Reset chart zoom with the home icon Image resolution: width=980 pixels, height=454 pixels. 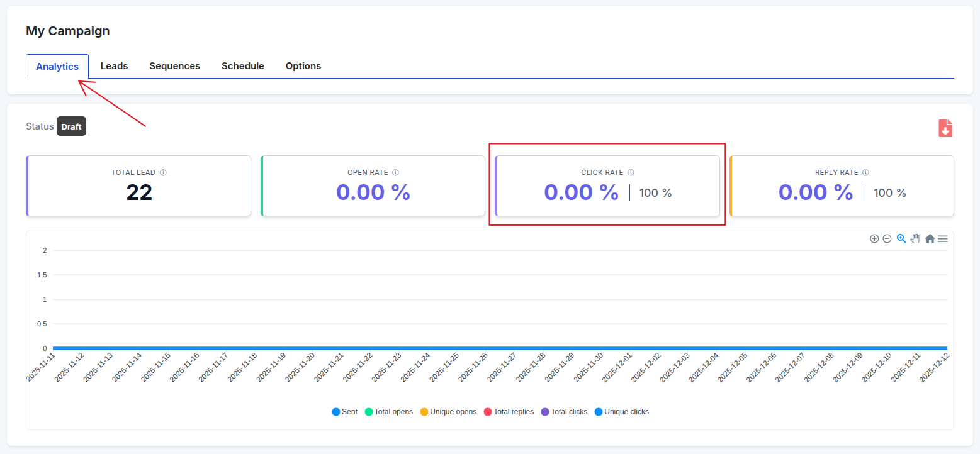click(930, 239)
